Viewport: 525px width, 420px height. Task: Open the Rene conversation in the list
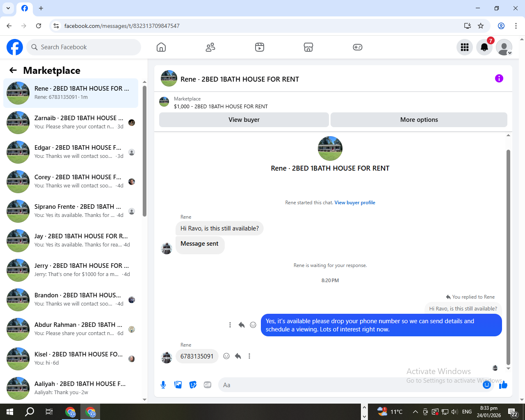(71, 93)
